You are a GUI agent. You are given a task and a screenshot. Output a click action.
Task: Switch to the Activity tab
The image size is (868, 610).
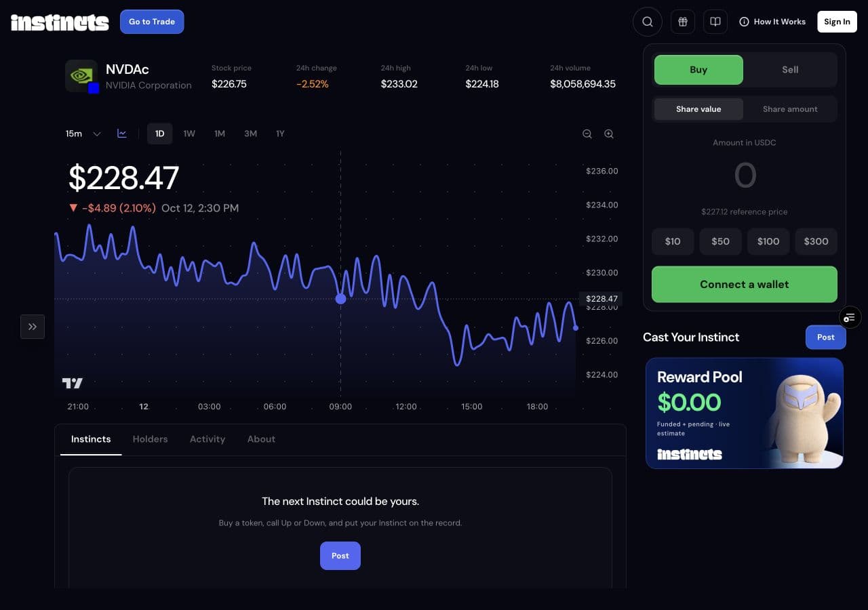[x=208, y=439]
